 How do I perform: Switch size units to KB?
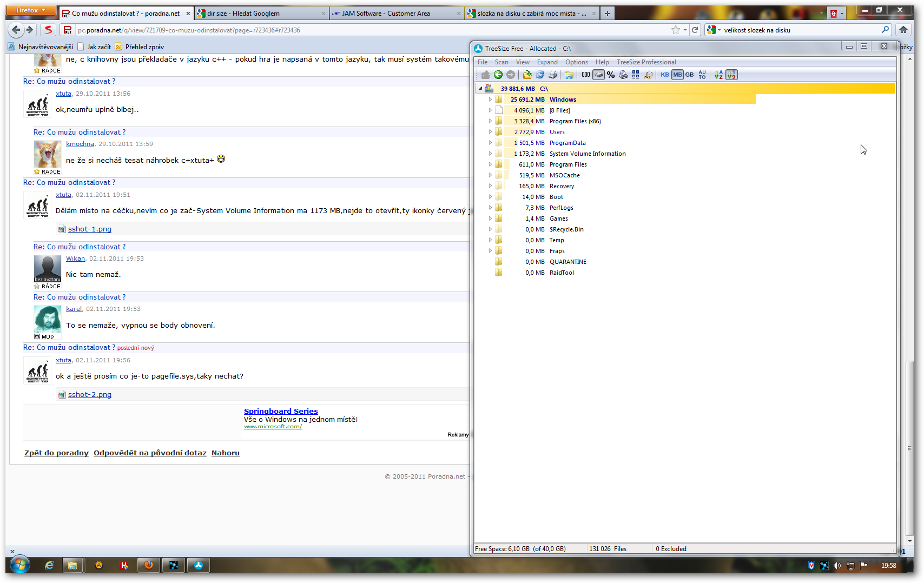tap(664, 75)
